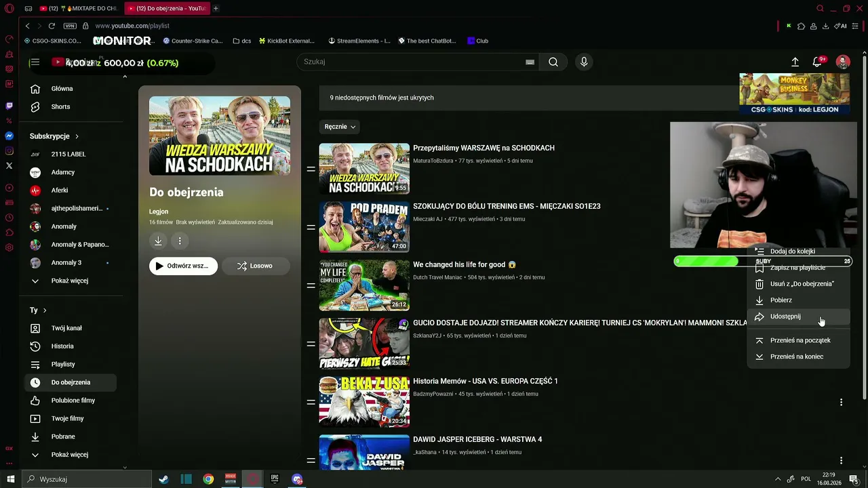The height and width of the screenshot is (488, 868).
Task: Go back using the browser back arrow
Action: point(27,26)
